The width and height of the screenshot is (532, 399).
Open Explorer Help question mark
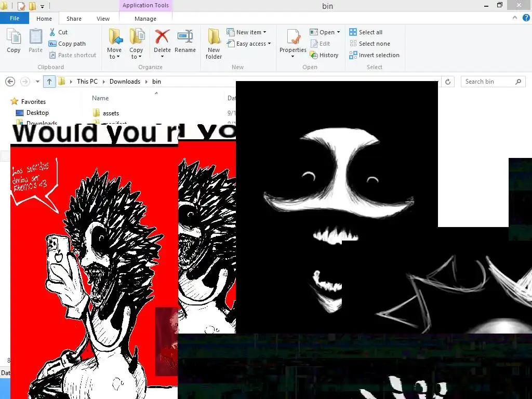526,18
